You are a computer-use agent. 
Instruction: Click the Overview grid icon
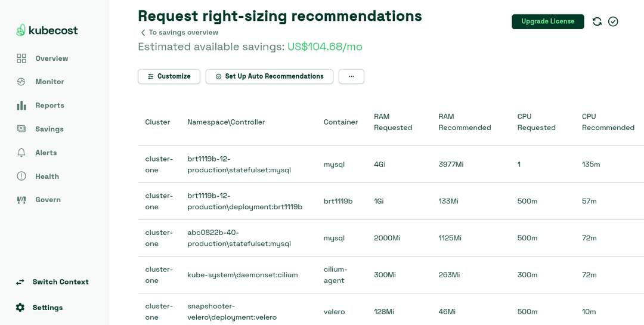point(21,58)
